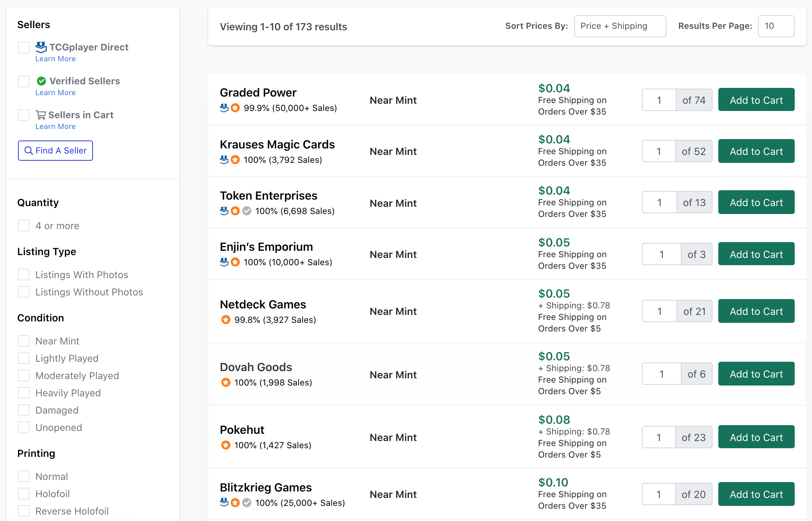The height and width of the screenshot is (521, 812).
Task: Select the Listings With Photos filter
Action: coord(24,274)
